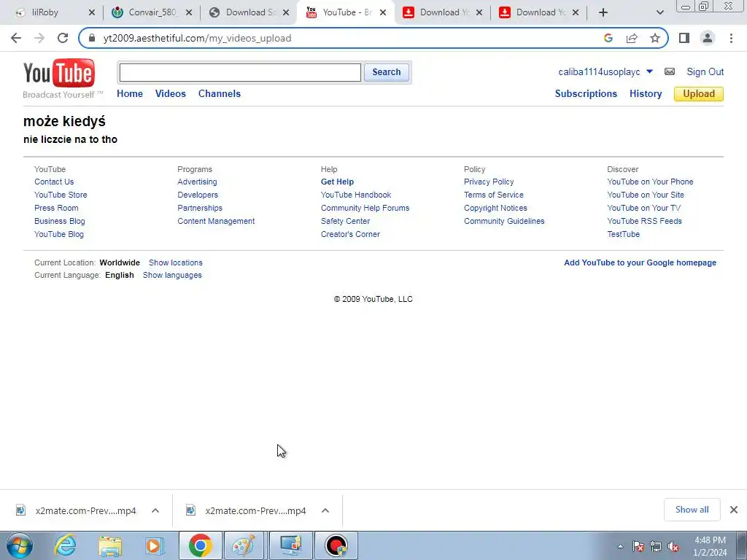Click the Get Help link
This screenshot has height=560, width=747.
[x=337, y=182]
